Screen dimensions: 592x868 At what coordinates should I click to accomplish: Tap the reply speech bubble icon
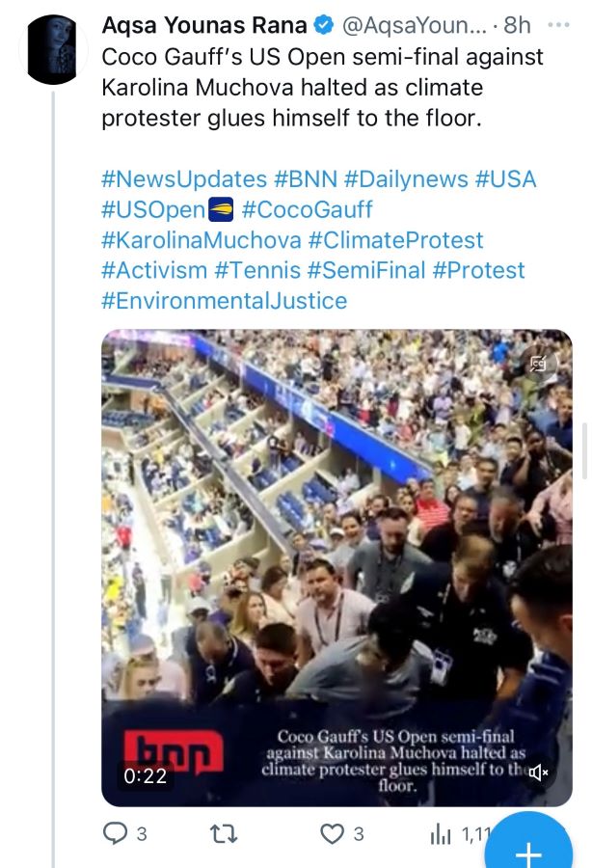116,833
